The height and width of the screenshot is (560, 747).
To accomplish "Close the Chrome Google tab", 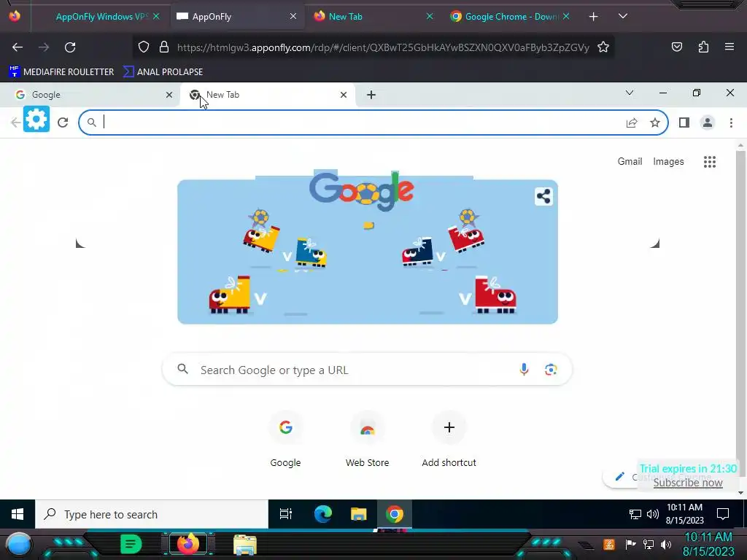I will (x=169, y=95).
